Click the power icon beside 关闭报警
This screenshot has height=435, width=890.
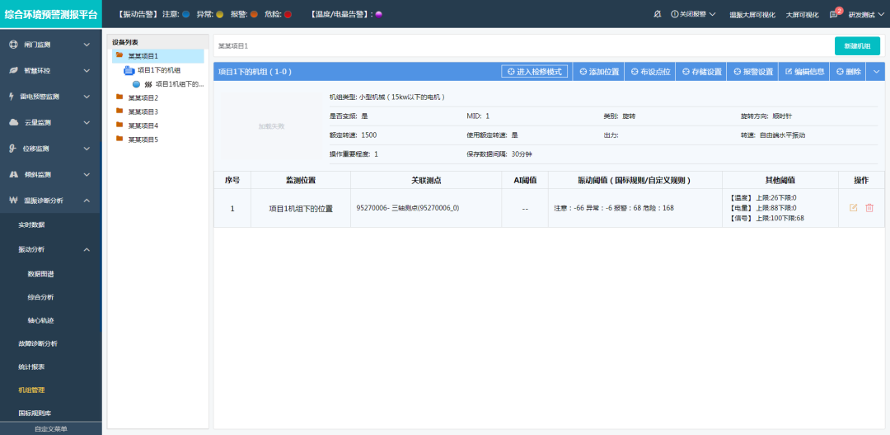(674, 14)
